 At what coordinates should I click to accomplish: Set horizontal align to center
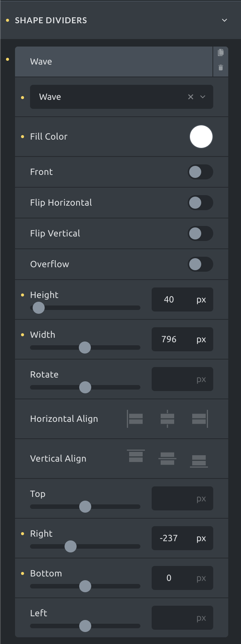pos(167,419)
